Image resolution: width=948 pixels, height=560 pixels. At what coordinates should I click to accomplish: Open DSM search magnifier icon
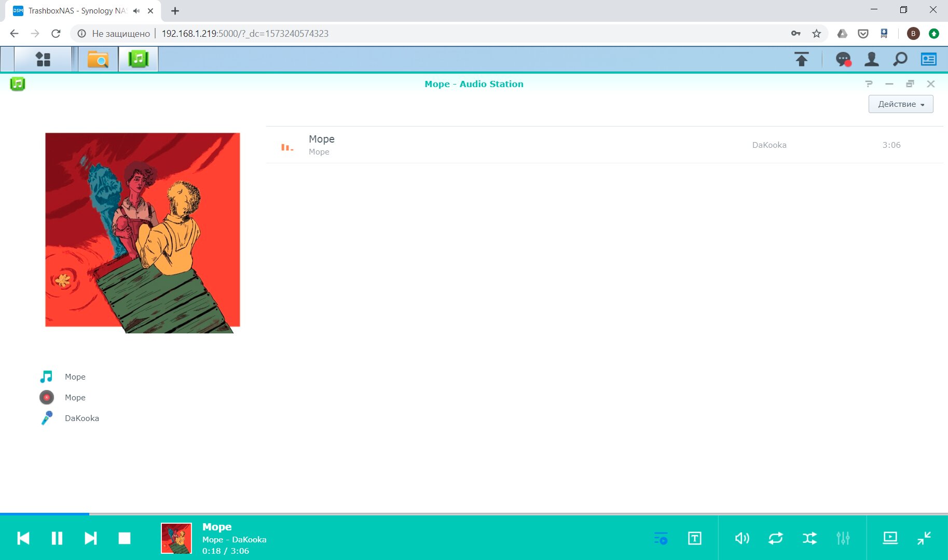(900, 60)
